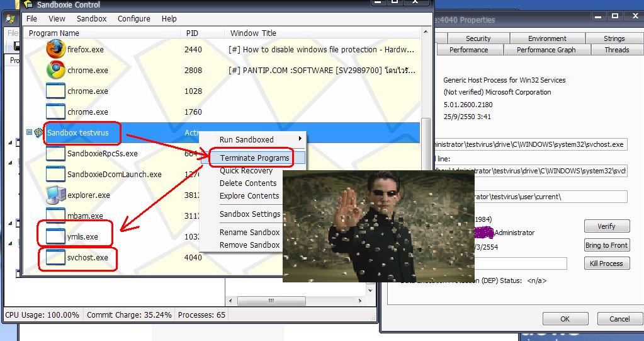Viewport: 644px width, 341px height.
Task: Switch to Environment tab in Properties window
Action: click(x=547, y=38)
